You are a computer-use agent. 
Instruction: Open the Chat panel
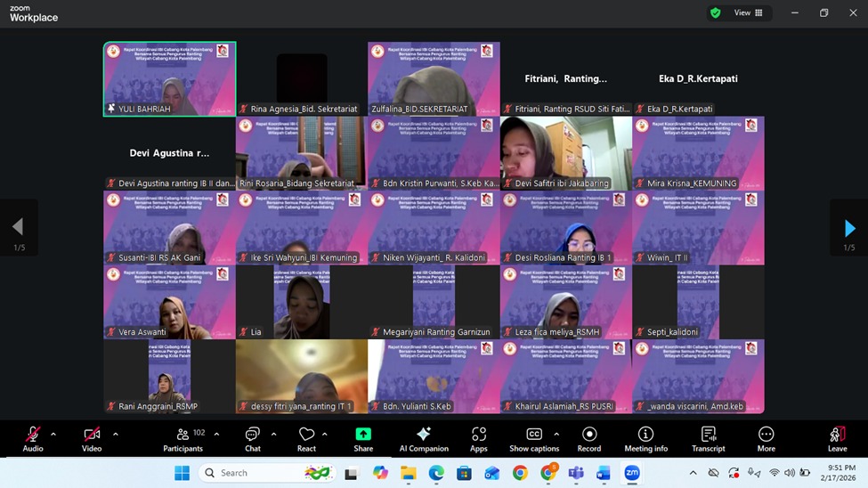(x=253, y=438)
